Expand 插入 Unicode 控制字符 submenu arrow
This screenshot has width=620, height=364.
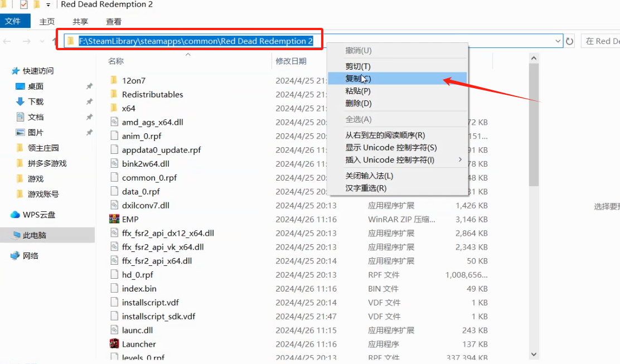(x=460, y=159)
